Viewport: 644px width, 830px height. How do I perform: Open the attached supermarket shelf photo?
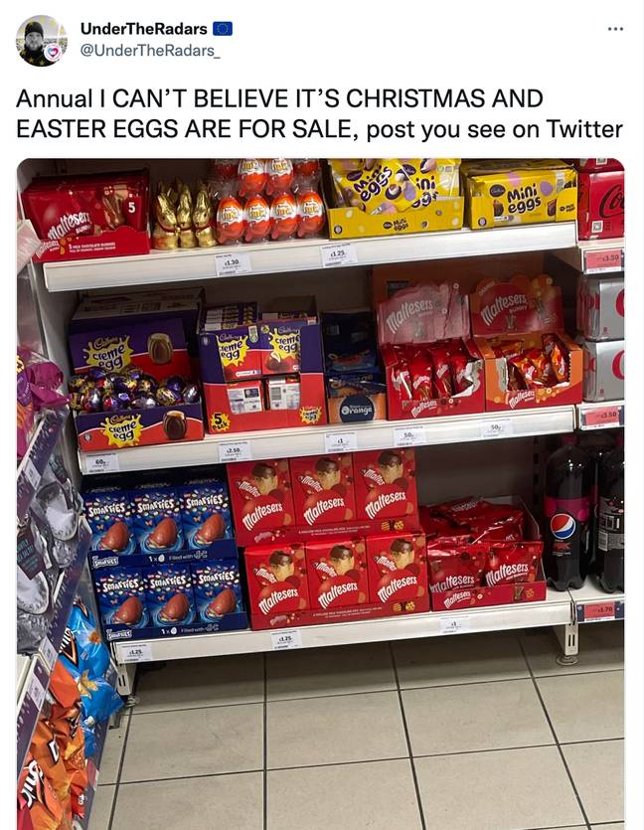click(321, 494)
